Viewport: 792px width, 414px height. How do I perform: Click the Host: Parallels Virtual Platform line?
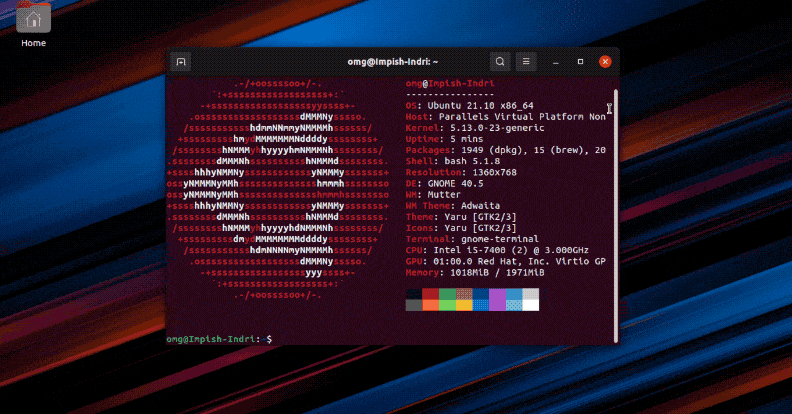(x=506, y=117)
